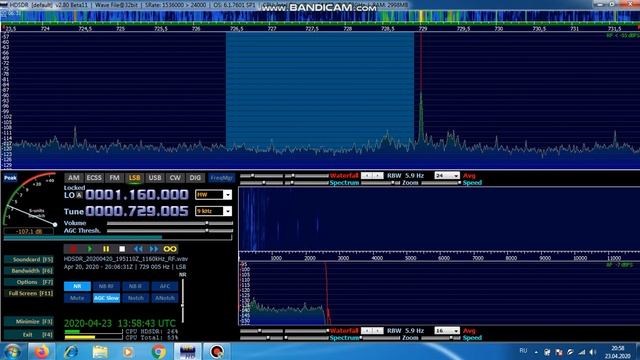Toggle the Notch filter button
The width and height of the screenshot is (640, 360).
tap(136, 298)
